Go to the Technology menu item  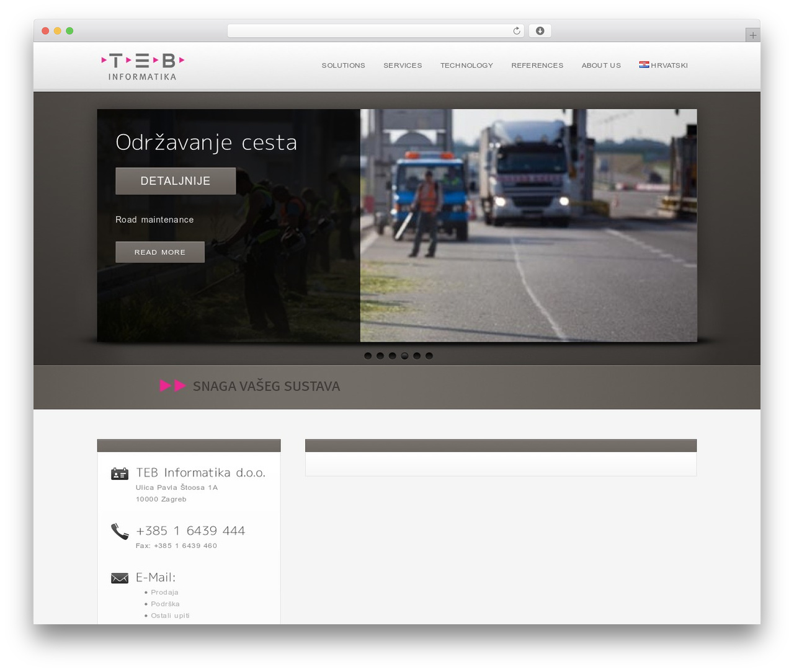coord(466,65)
